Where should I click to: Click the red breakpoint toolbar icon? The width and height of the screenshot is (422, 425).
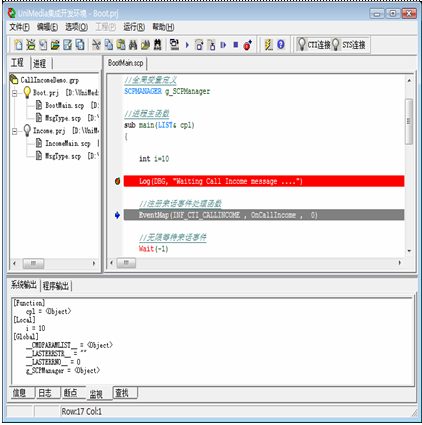tap(248, 45)
